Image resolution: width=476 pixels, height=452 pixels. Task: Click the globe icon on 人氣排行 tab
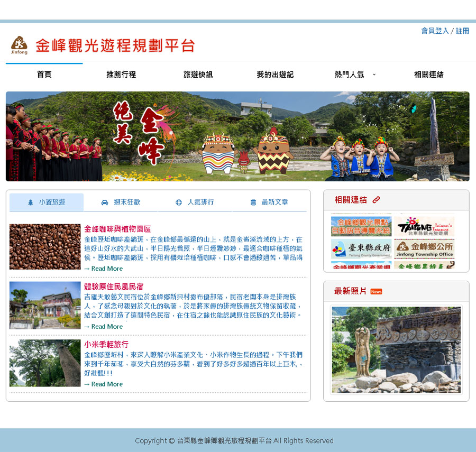(x=179, y=202)
